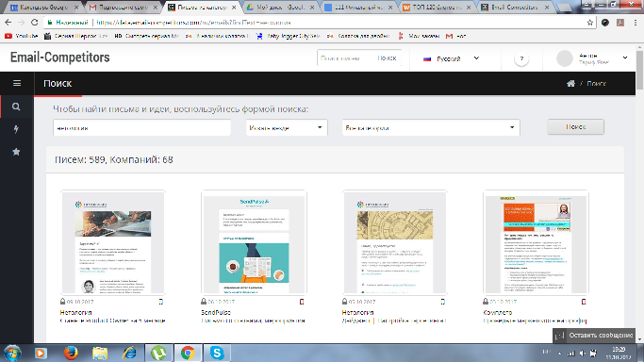
Task: Go to home via breadcrumb house icon
Action: pyautogui.click(x=570, y=83)
